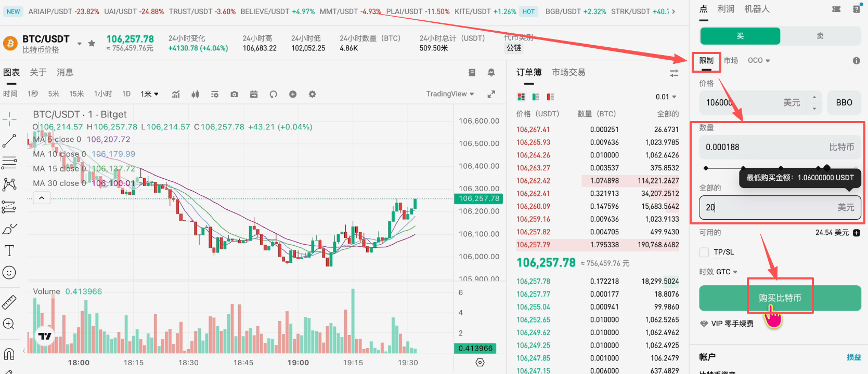
Task: Open the OCO order type dropdown
Action: click(758, 60)
